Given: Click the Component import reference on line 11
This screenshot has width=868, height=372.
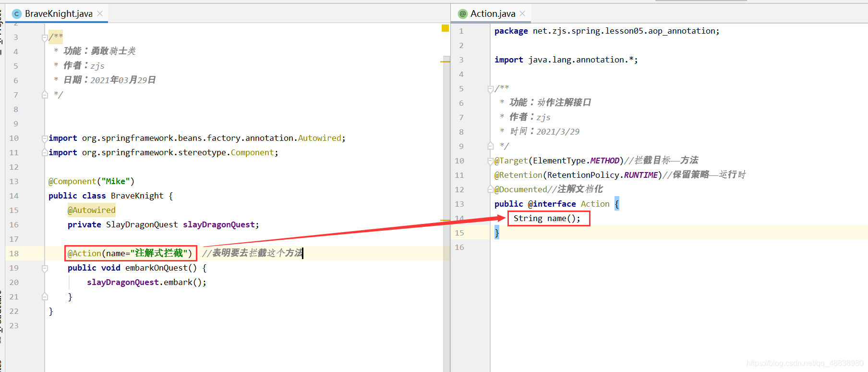Looking at the screenshot, I should (x=252, y=152).
